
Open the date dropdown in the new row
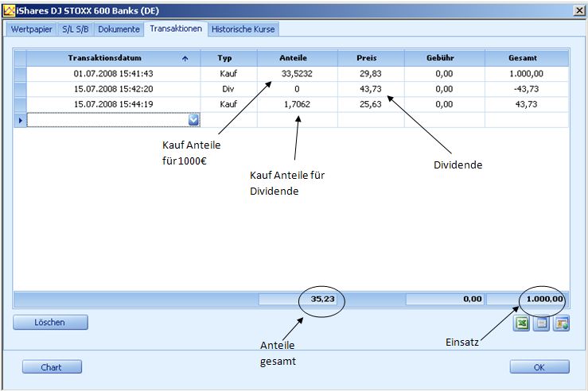pyautogui.click(x=193, y=120)
